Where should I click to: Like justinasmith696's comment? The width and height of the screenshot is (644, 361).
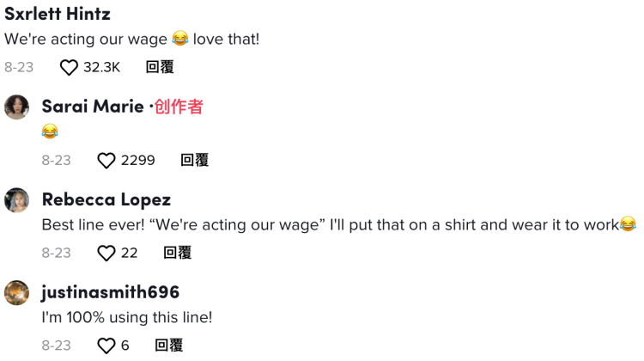click(x=106, y=346)
